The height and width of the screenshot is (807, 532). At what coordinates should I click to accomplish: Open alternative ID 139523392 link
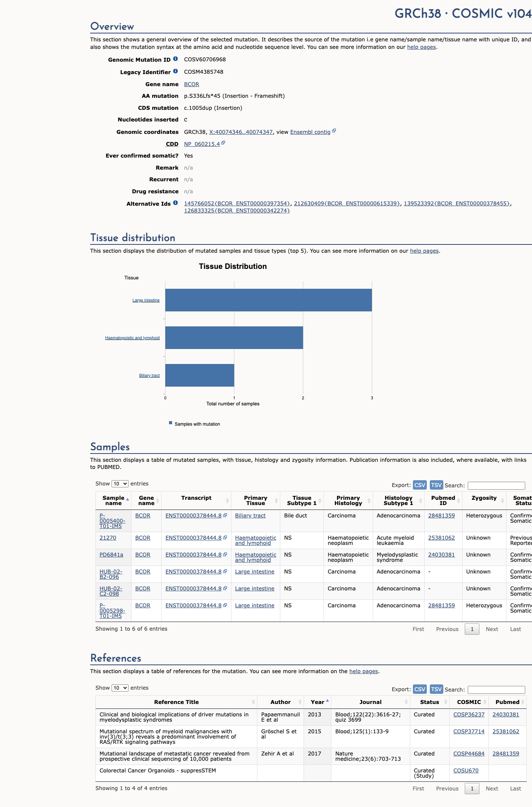click(x=457, y=203)
